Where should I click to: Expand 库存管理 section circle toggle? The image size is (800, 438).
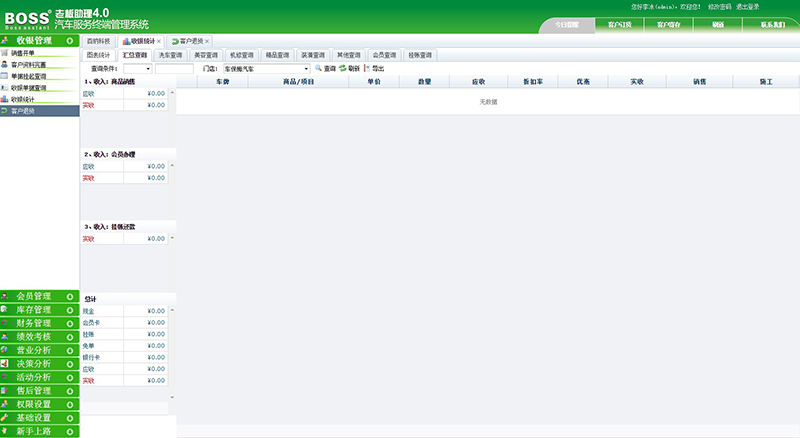coord(70,310)
